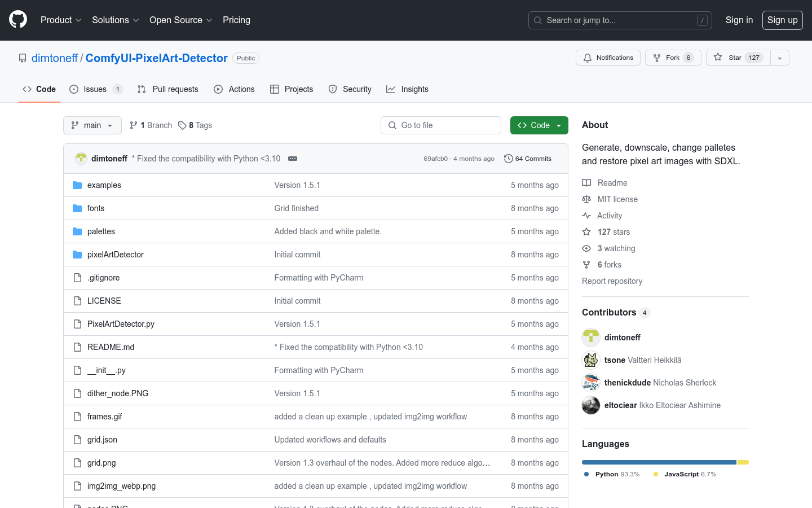Open MIT license link
812x508 pixels.
tap(610, 199)
